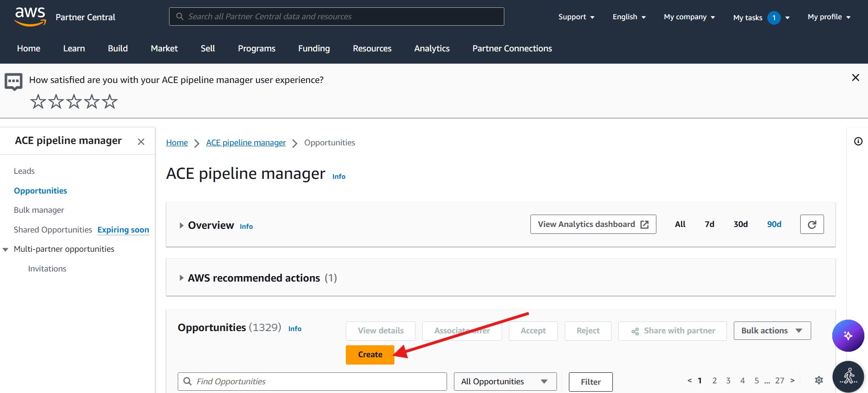Open the Analytics nav menu

point(432,49)
